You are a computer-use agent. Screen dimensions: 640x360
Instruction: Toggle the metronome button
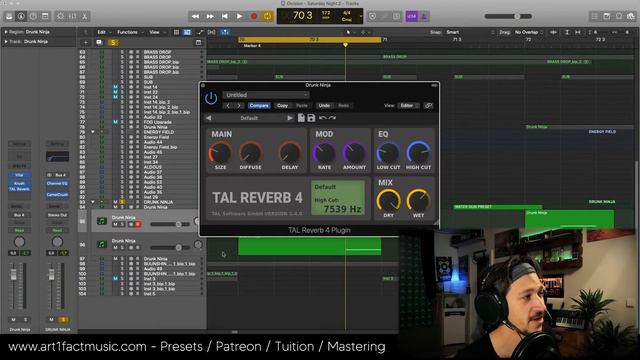(x=424, y=16)
